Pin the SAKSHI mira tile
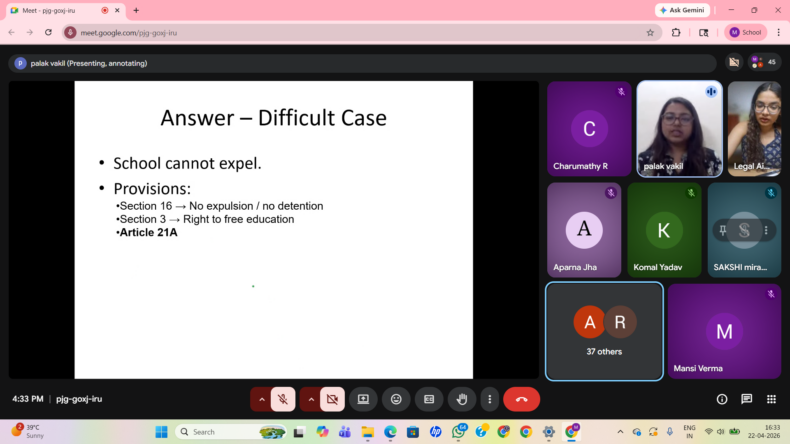This screenshot has height=444, width=790. 723,230
